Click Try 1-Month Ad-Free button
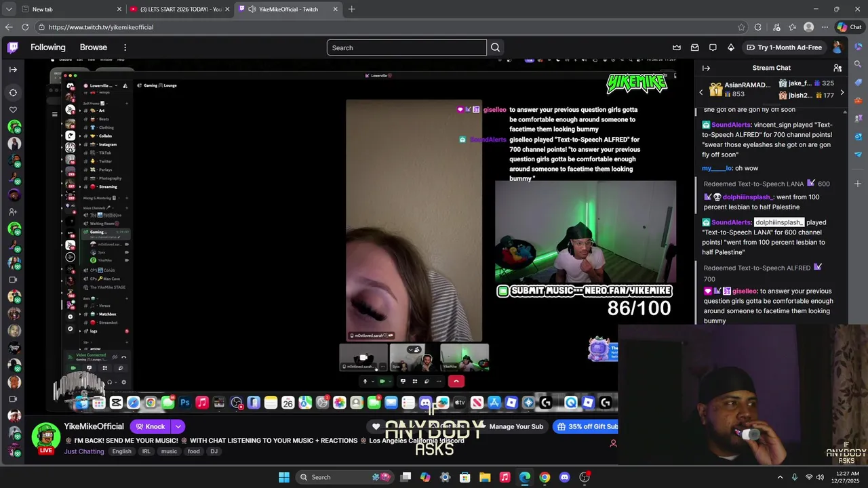The height and width of the screenshot is (488, 868). [784, 47]
